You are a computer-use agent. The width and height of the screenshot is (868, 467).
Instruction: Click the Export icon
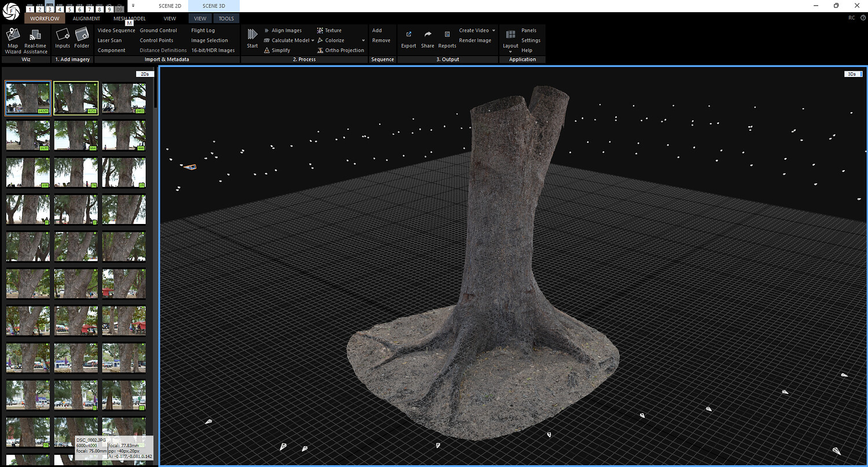click(409, 35)
